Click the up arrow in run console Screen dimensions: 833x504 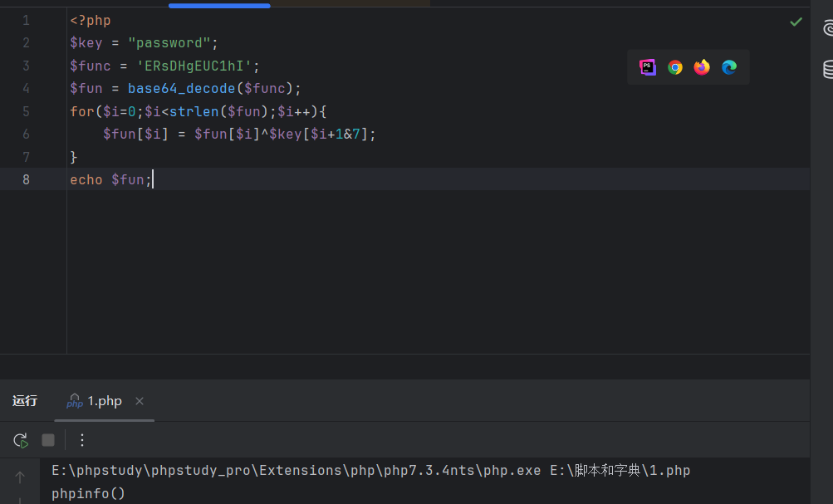click(x=20, y=477)
